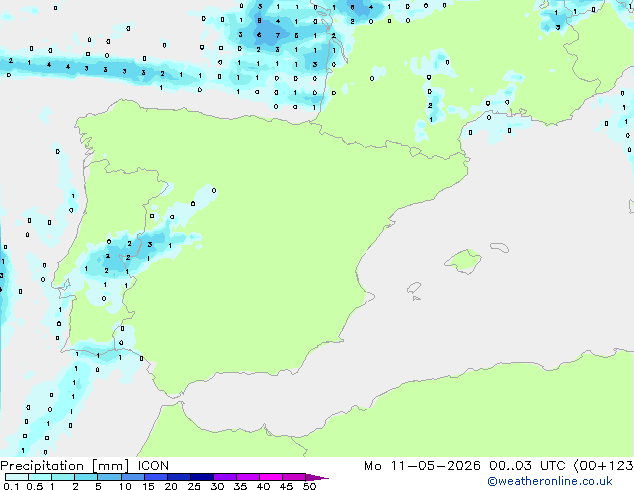This screenshot has width=634, height=490.
Task: Click the Ibiza island outline
Action: point(414,288)
